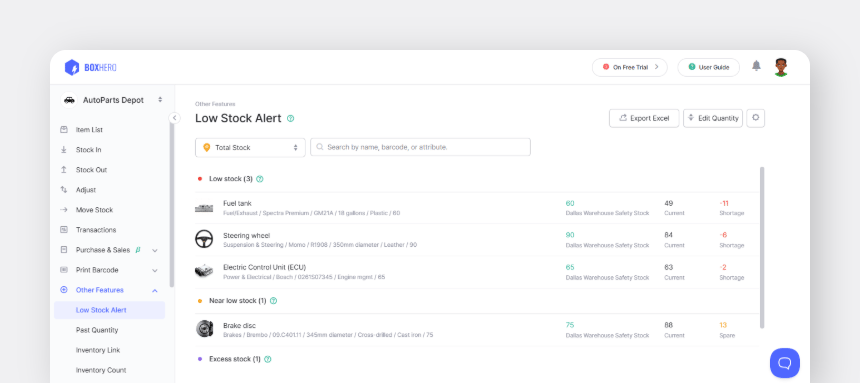This screenshot has height=383, width=860.
Task: Click the sidebar vertical scrollbar
Action: [172, 206]
